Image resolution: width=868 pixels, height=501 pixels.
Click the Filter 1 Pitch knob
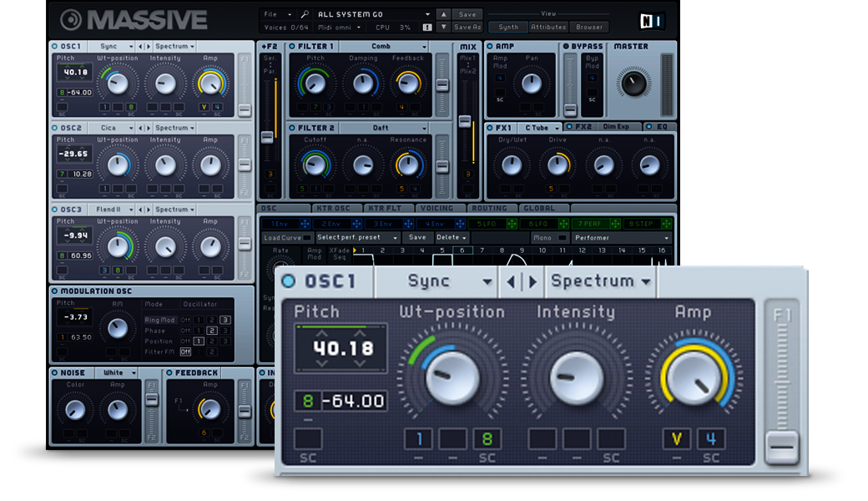315,83
